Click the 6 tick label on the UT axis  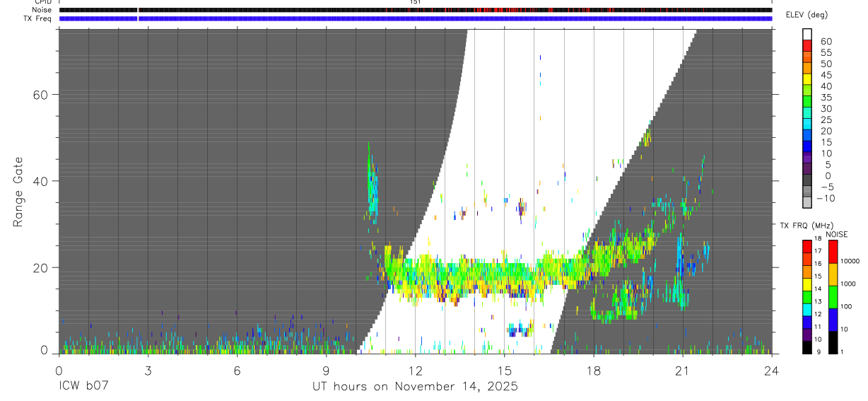click(x=237, y=370)
